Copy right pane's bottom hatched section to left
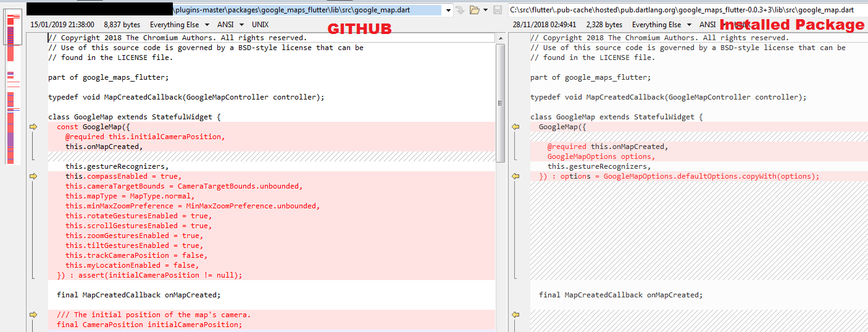 515,315
